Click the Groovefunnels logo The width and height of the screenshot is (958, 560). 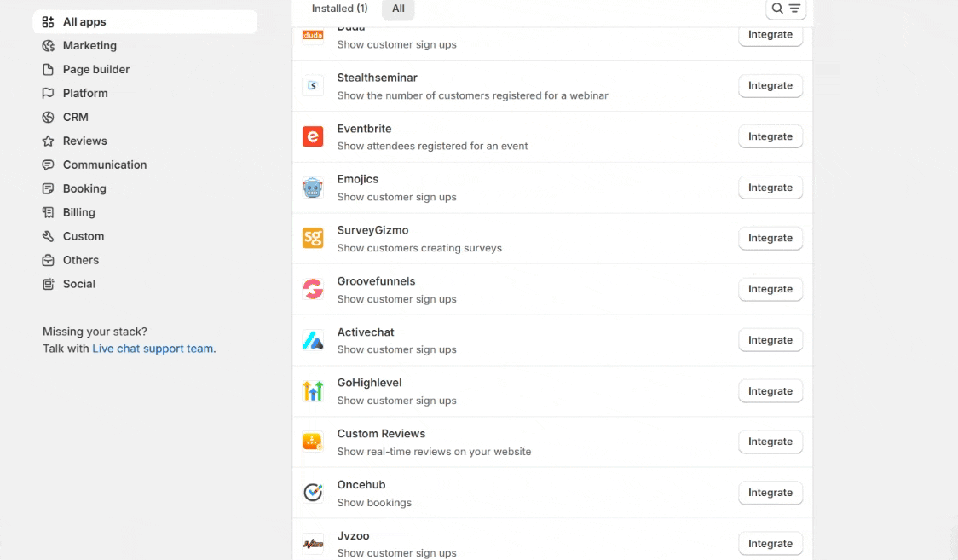click(313, 289)
